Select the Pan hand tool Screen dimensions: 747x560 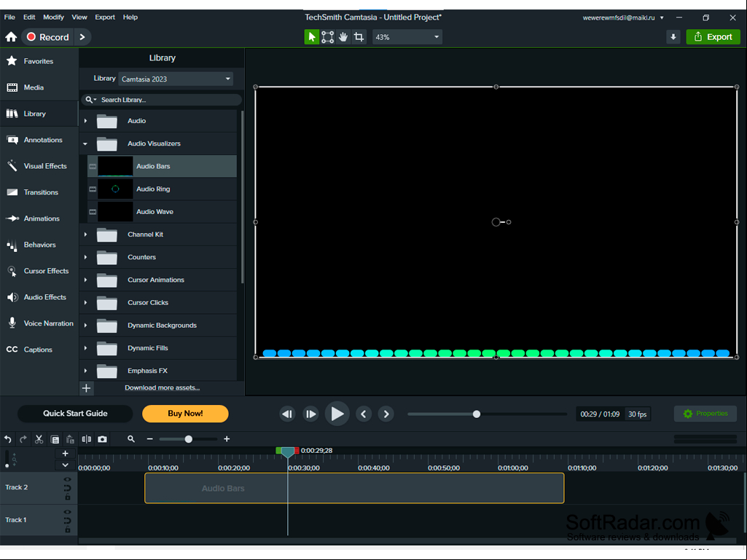point(343,36)
